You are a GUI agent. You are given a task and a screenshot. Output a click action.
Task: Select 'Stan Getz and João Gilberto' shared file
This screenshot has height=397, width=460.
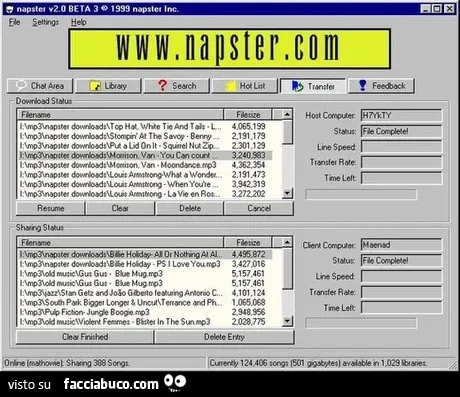click(145, 293)
